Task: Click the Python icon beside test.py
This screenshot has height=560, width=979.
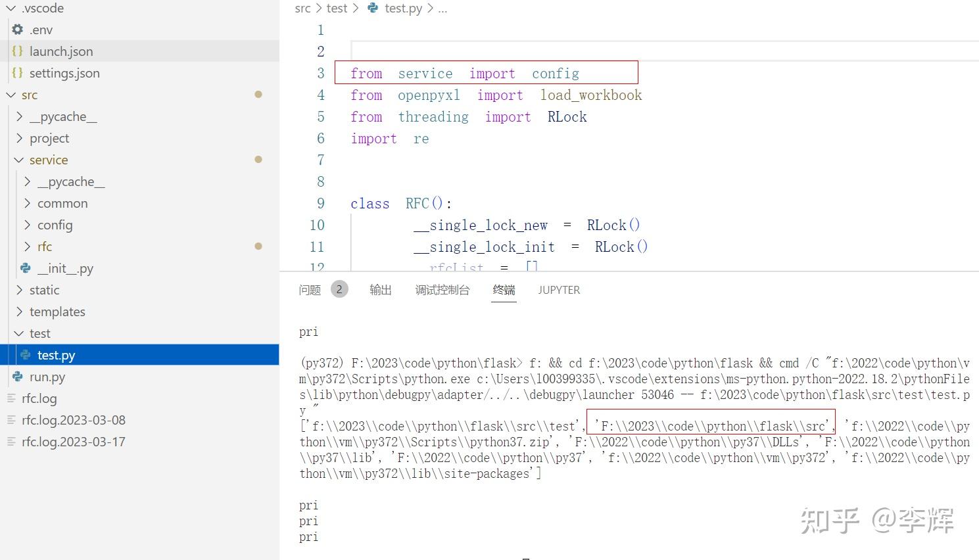Action: point(26,355)
